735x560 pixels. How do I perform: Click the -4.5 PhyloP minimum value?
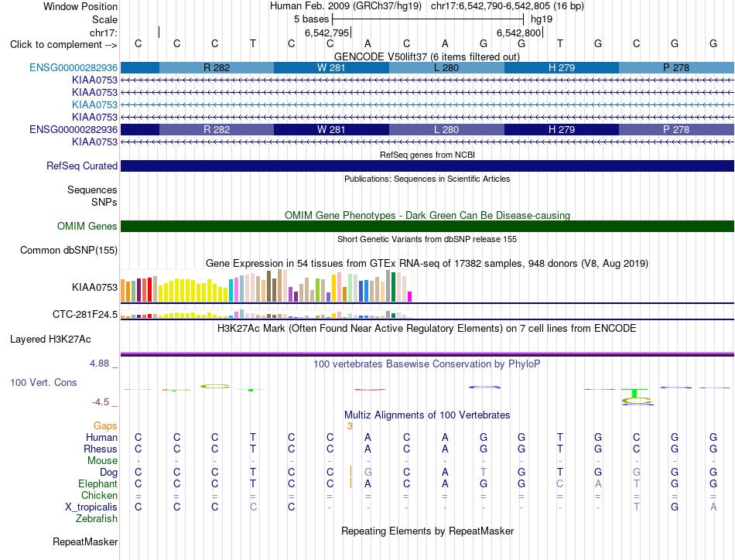tap(101, 402)
